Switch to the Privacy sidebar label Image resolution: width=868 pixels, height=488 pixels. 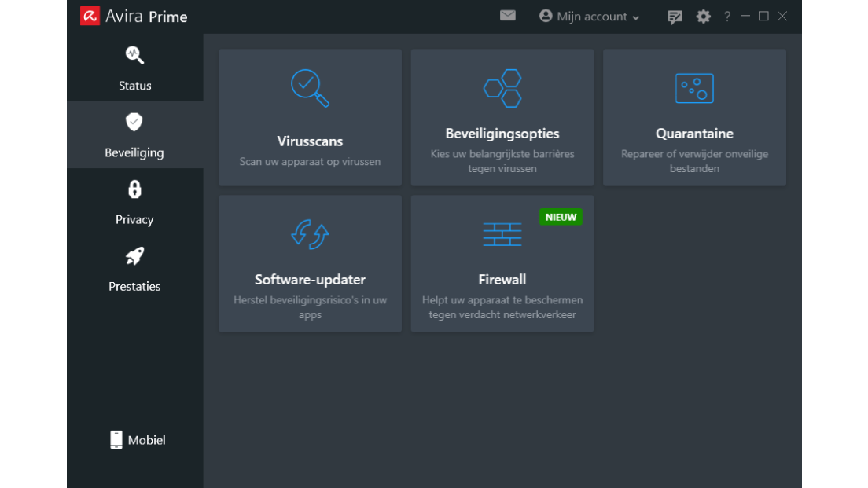134,220
